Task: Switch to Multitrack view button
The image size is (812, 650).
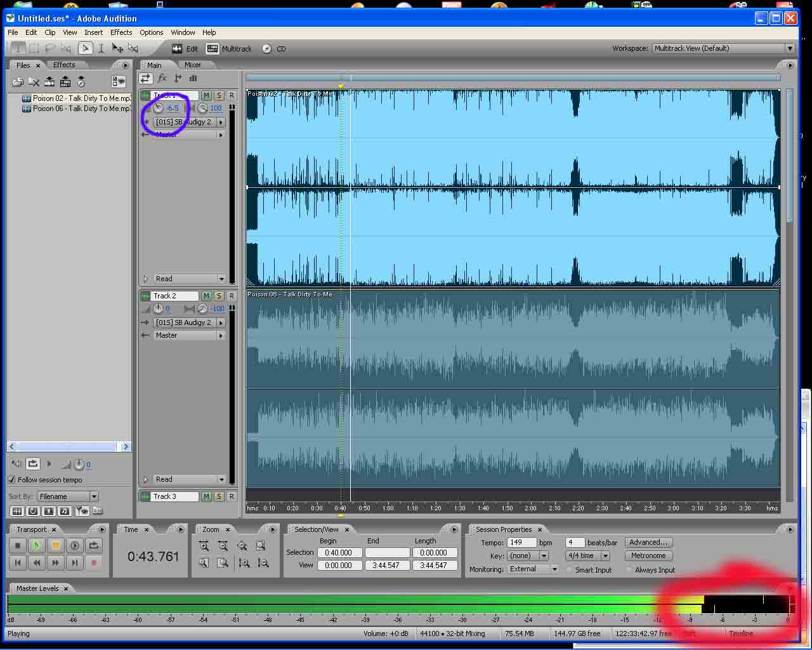Action: [x=229, y=49]
